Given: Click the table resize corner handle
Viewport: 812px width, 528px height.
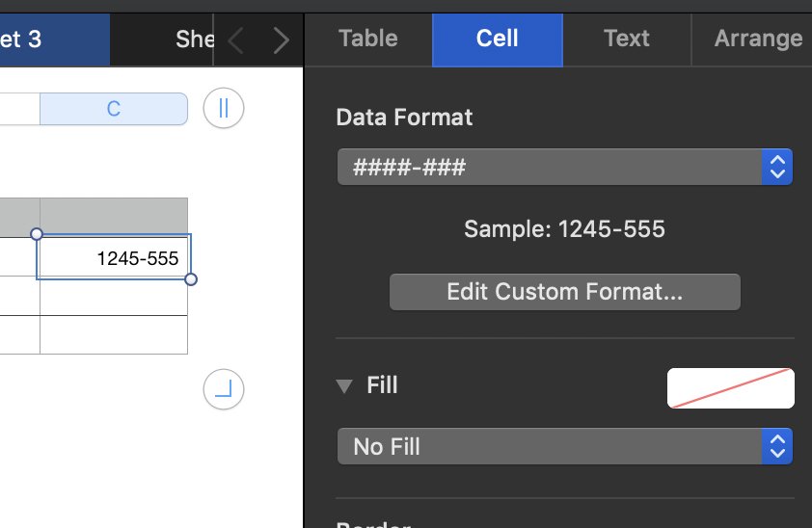Looking at the screenshot, I should click(224, 390).
